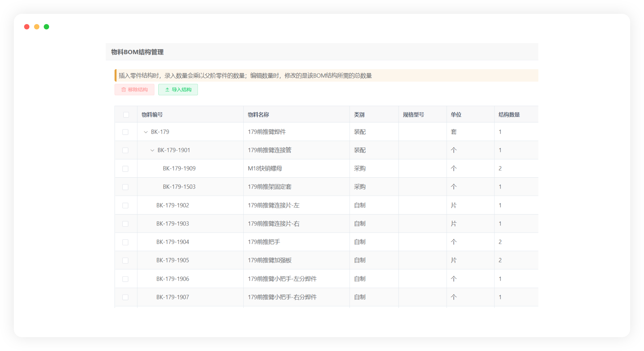This screenshot has height=351, width=644.
Task: Click the 物料BOM结构管理 page title
Action: click(137, 52)
